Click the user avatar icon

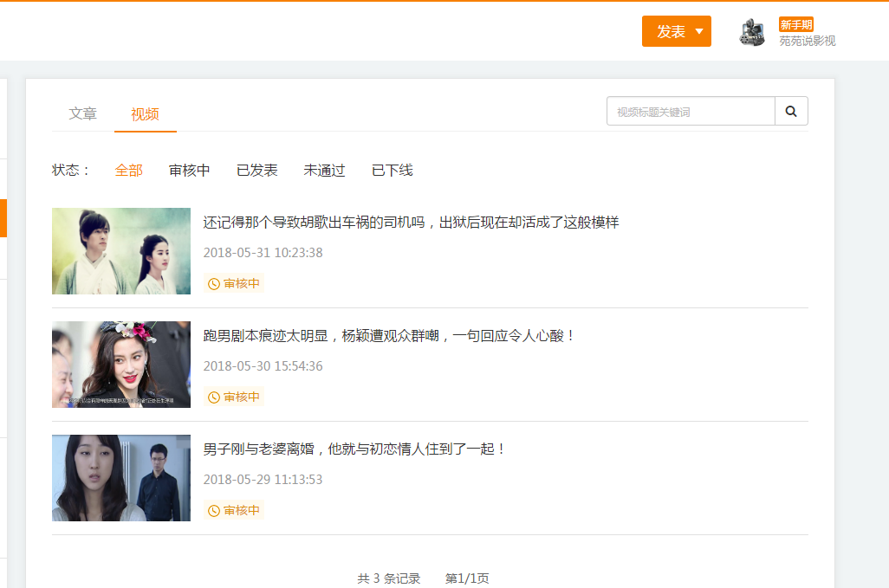tap(750, 31)
